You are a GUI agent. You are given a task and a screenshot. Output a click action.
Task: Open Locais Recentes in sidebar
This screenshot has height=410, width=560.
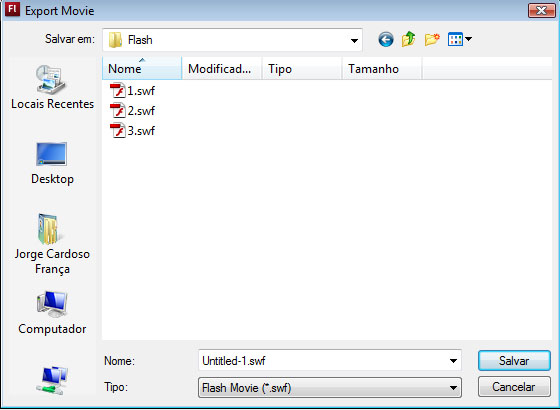click(52, 87)
